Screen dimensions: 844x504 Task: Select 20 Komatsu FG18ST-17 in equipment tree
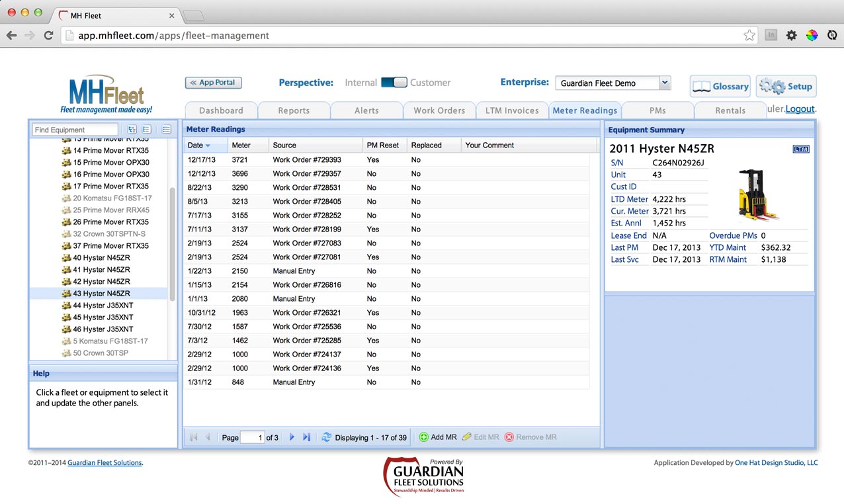point(98,198)
